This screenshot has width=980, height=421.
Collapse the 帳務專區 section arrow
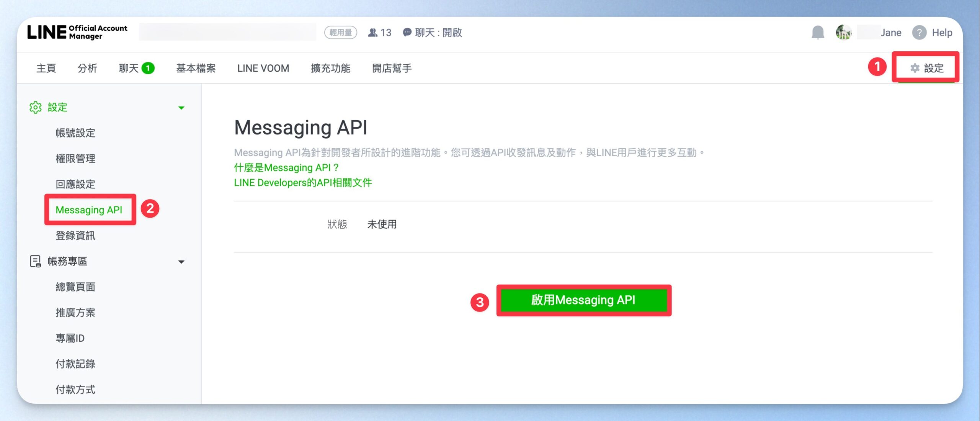tap(181, 262)
